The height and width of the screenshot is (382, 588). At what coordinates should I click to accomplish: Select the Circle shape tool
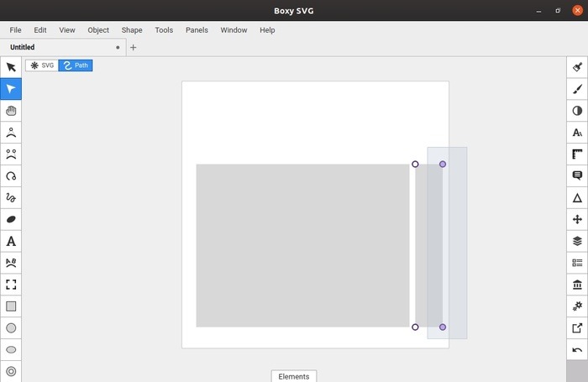[11, 328]
